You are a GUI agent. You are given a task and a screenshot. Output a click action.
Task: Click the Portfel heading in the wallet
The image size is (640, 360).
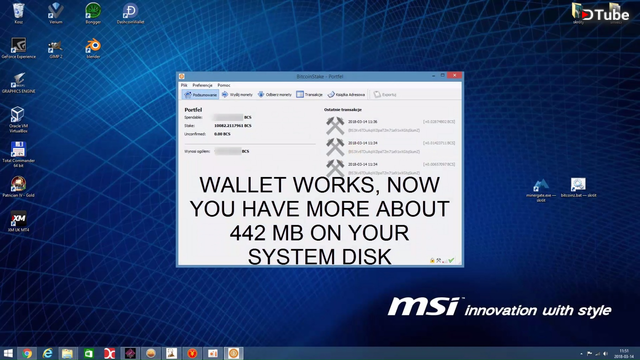[x=193, y=110]
